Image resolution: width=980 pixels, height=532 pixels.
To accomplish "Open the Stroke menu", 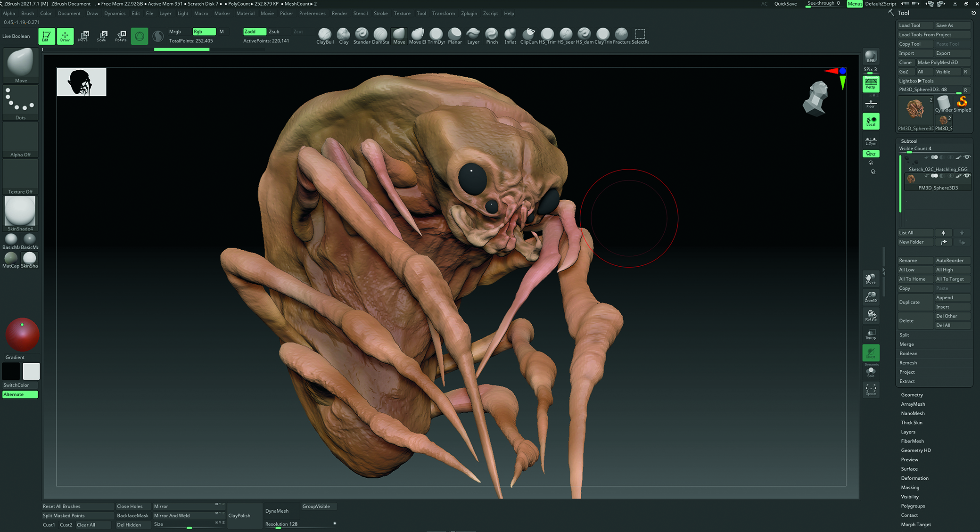I will click(380, 13).
